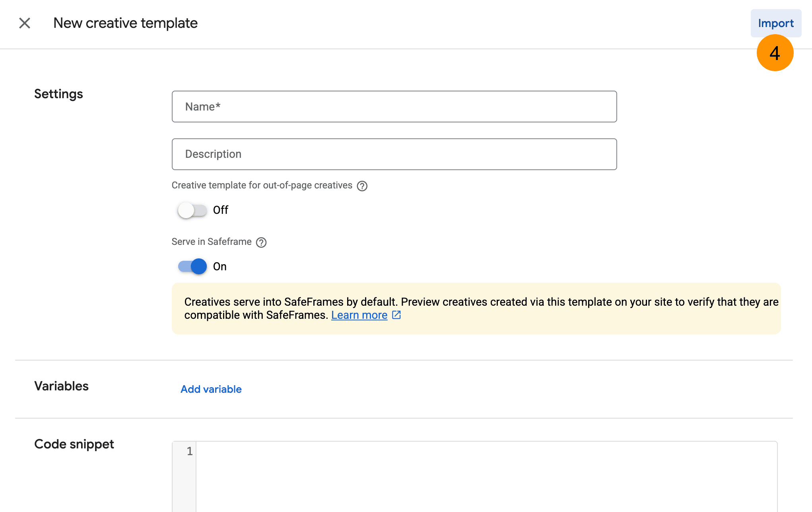Click the orange step 4 marker
The height and width of the screenshot is (512, 812).
pos(775,53)
